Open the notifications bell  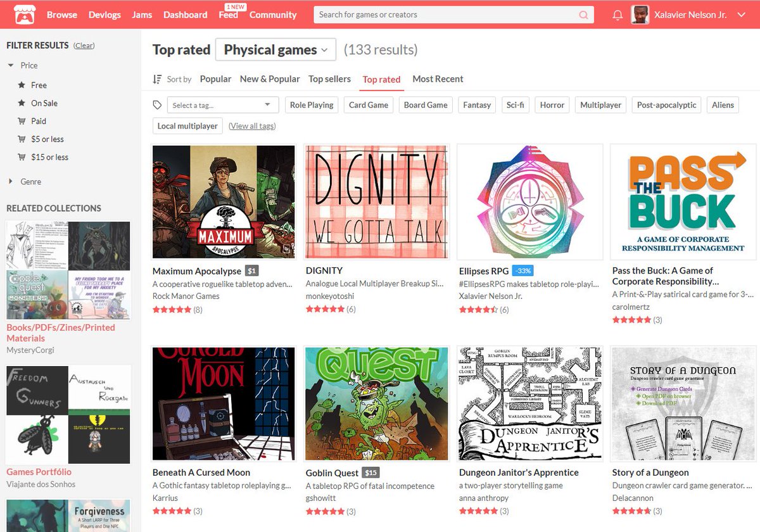coord(617,15)
